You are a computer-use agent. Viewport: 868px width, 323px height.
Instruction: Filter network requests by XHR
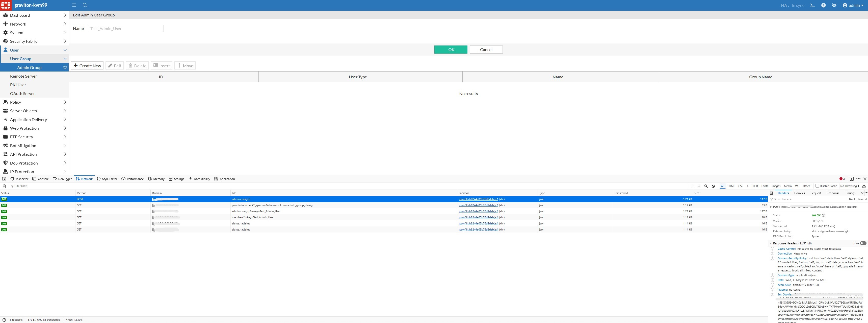pos(755,186)
